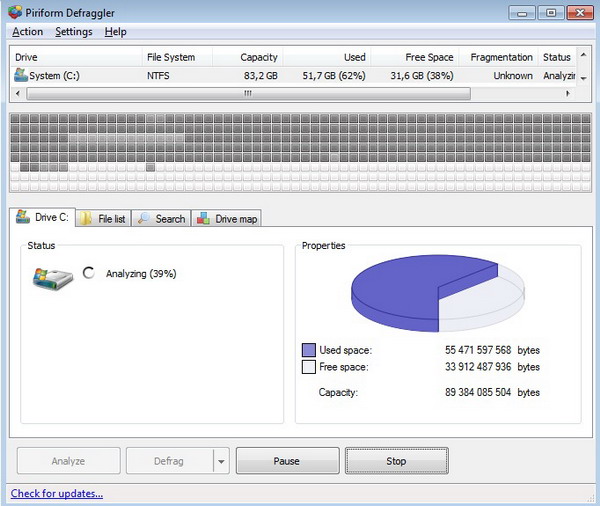The width and height of the screenshot is (600, 506).
Task: Sort by the Free Space column header
Action: point(415,57)
